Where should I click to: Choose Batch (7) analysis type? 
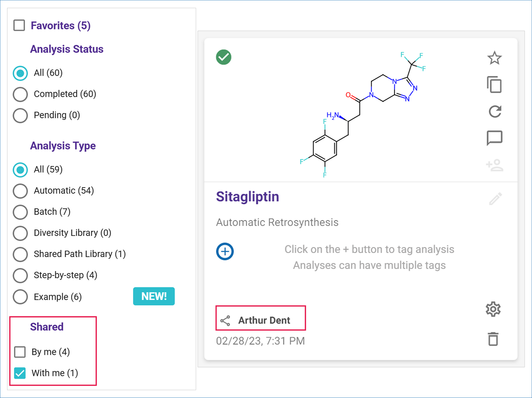click(20, 212)
